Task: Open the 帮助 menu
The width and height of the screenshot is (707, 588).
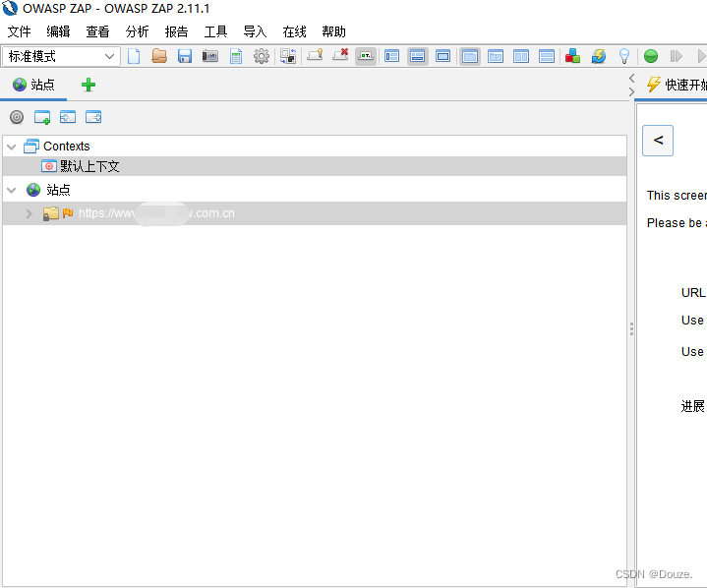Action: coord(333,31)
